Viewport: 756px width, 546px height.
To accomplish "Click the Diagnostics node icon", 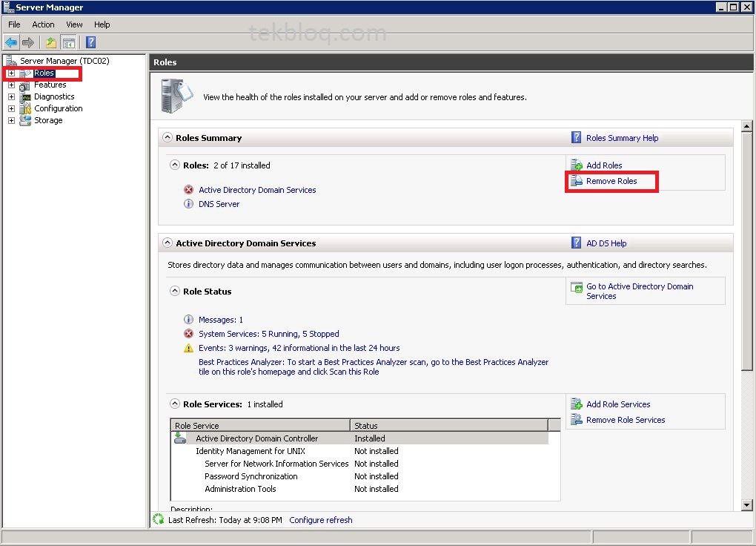I will click(25, 96).
